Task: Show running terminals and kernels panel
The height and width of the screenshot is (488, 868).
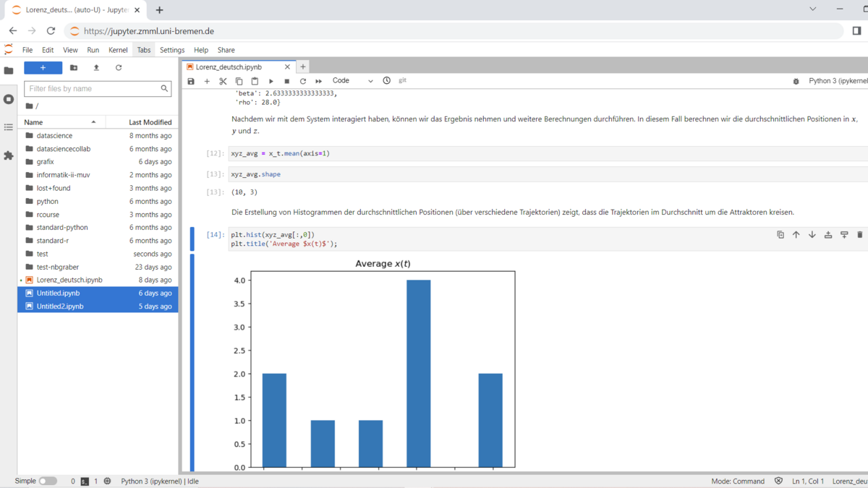Action: tap(9, 99)
